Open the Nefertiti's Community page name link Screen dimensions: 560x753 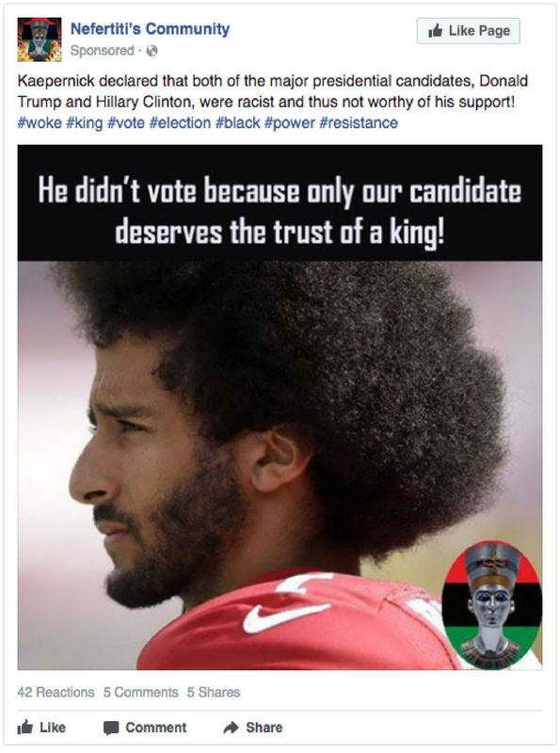click(150, 29)
